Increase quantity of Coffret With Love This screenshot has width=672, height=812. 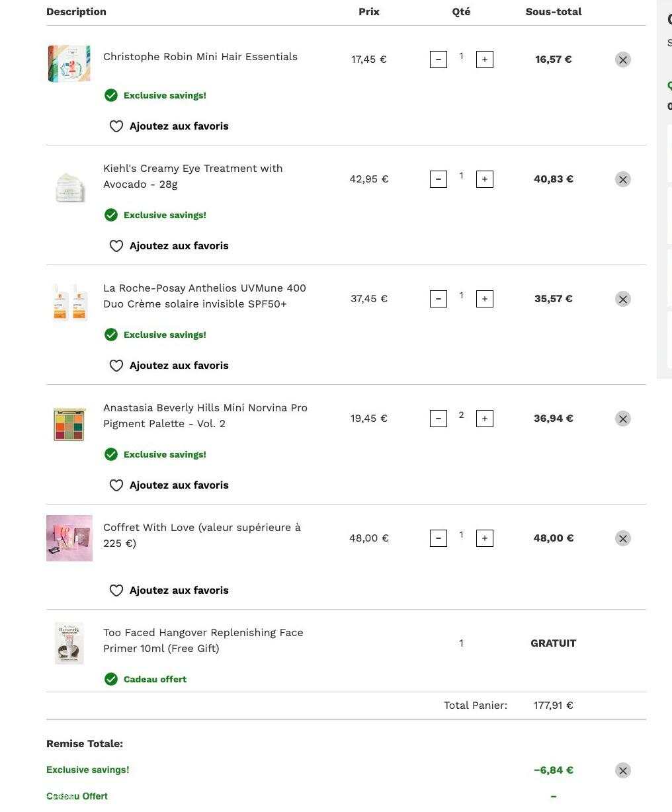point(485,538)
